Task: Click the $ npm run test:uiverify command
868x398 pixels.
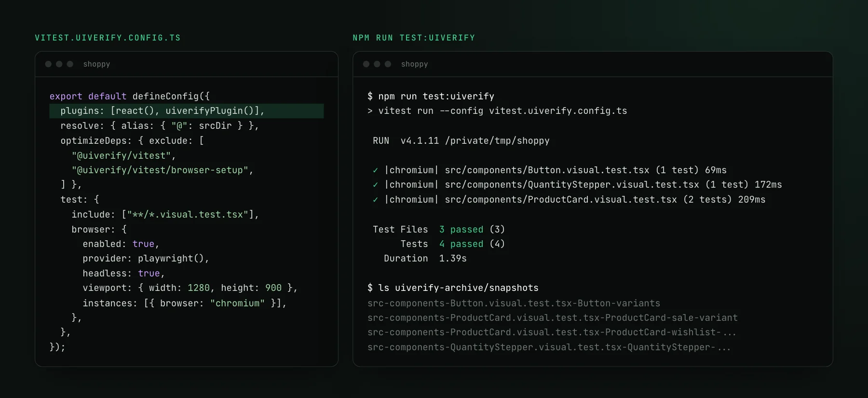Action: point(431,96)
